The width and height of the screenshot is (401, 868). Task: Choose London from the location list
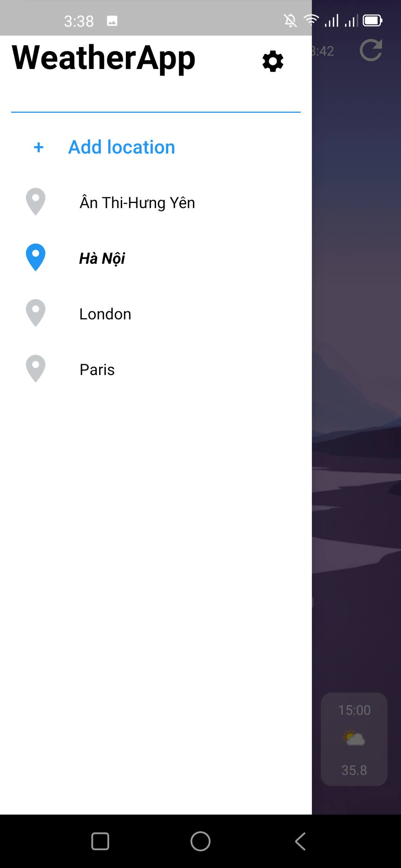pos(105,314)
